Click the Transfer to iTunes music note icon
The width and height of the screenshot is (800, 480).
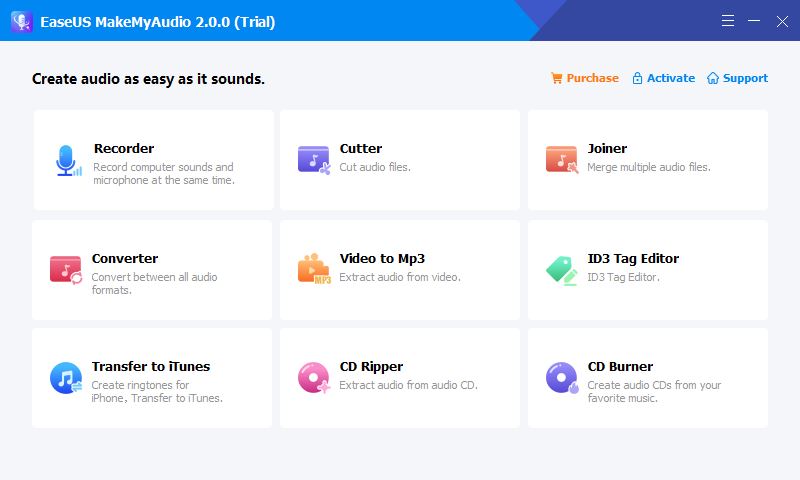click(x=66, y=378)
